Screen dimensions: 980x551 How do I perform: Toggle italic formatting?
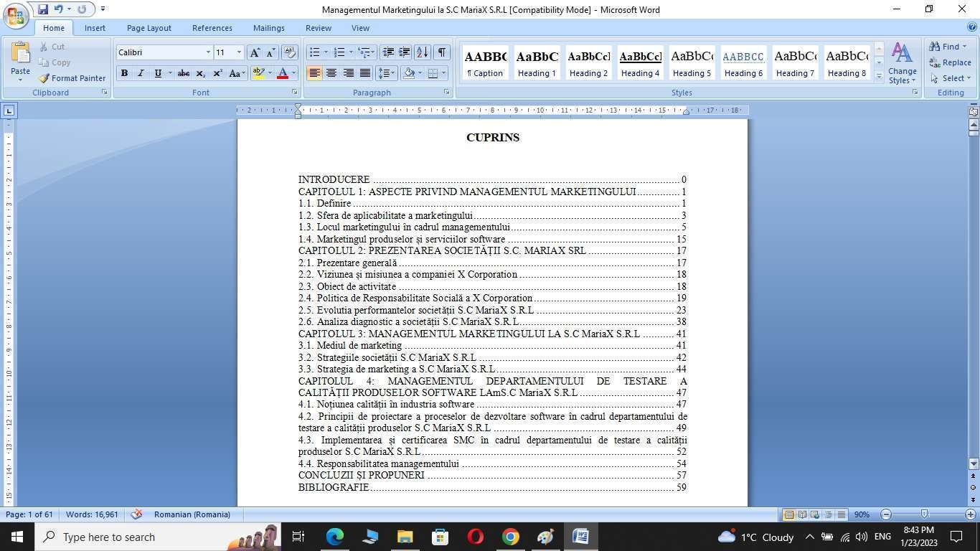140,73
